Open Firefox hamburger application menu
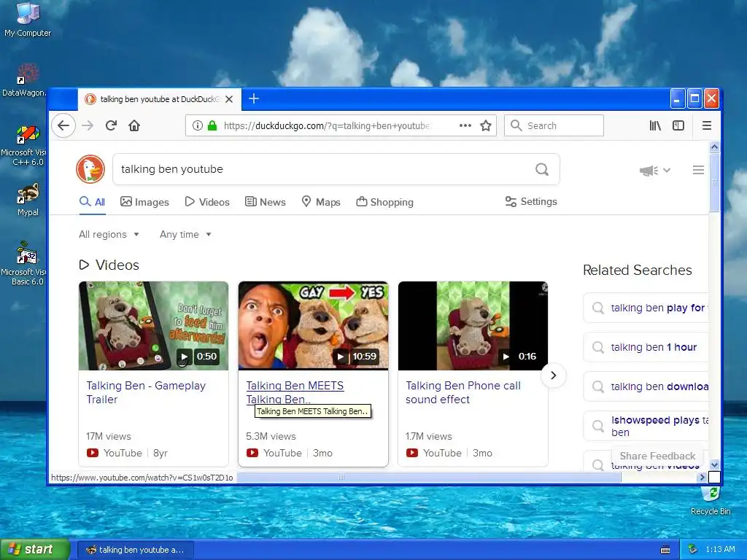 (707, 125)
